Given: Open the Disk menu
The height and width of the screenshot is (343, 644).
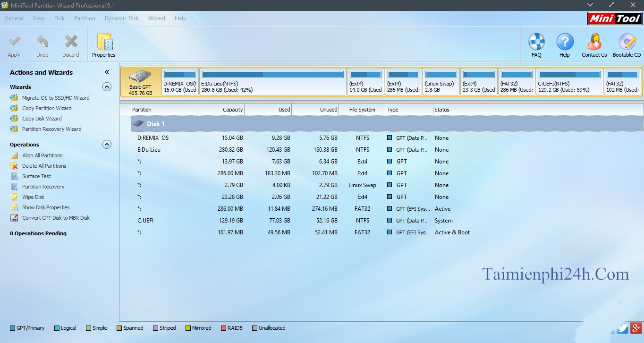Looking at the screenshot, I should pos(59,18).
